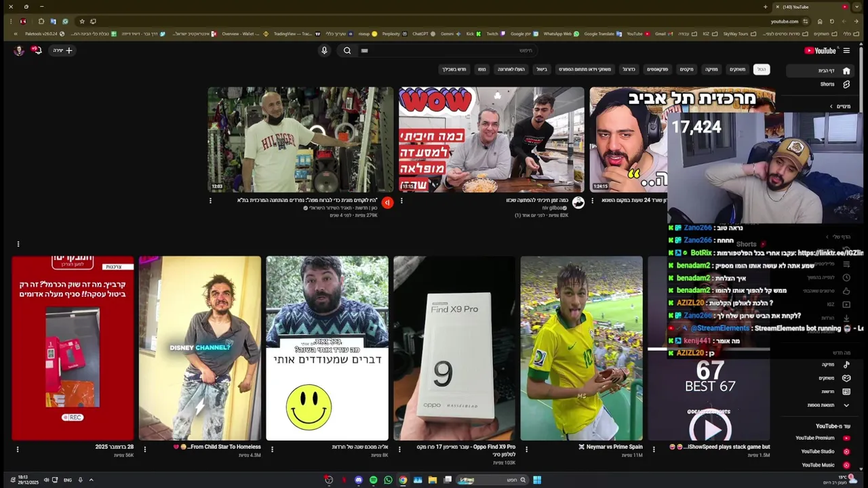This screenshot has height=488, width=868.
Task: Open Shorts shelf three-dot menu
Action: [x=18, y=244]
